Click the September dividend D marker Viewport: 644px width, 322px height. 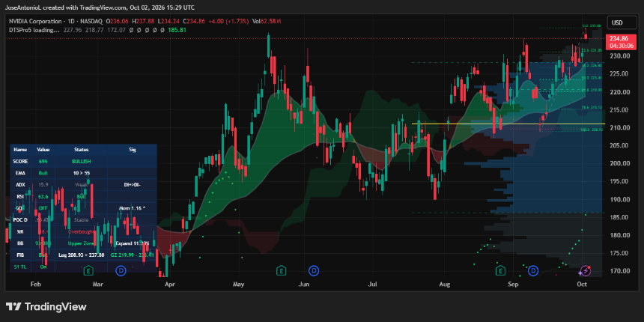pos(533,270)
